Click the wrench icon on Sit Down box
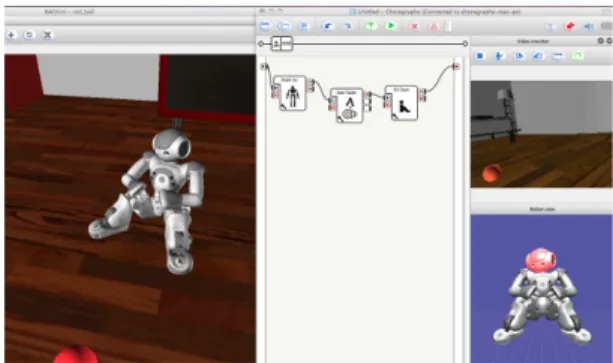This screenshot has height=363, width=613. point(395,116)
